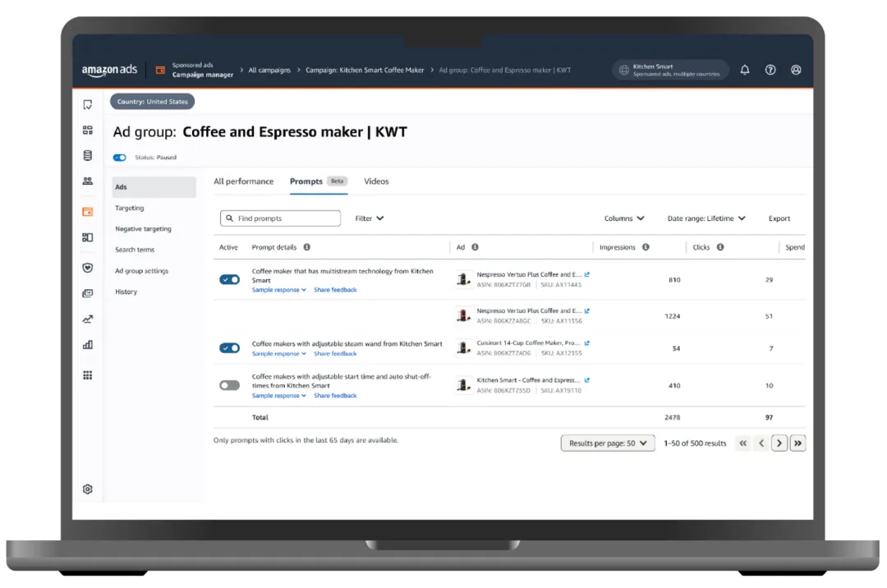The image size is (887, 588).
Task: Enable the adjustable start time prompt toggle
Action: pyautogui.click(x=230, y=385)
